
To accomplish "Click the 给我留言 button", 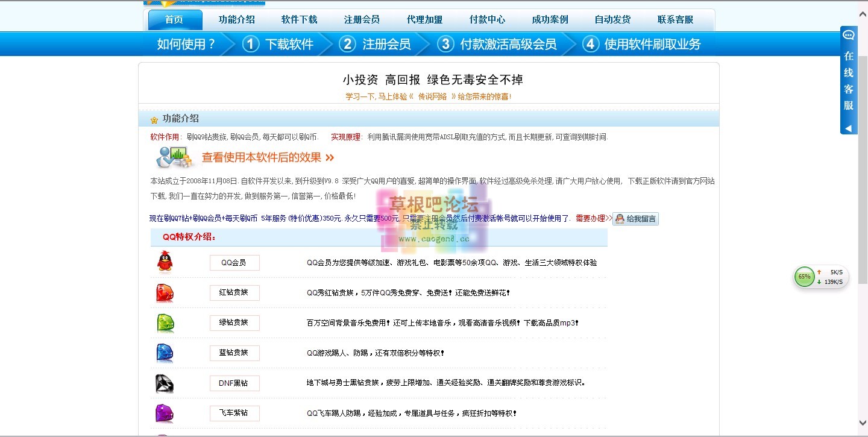I will click(635, 219).
